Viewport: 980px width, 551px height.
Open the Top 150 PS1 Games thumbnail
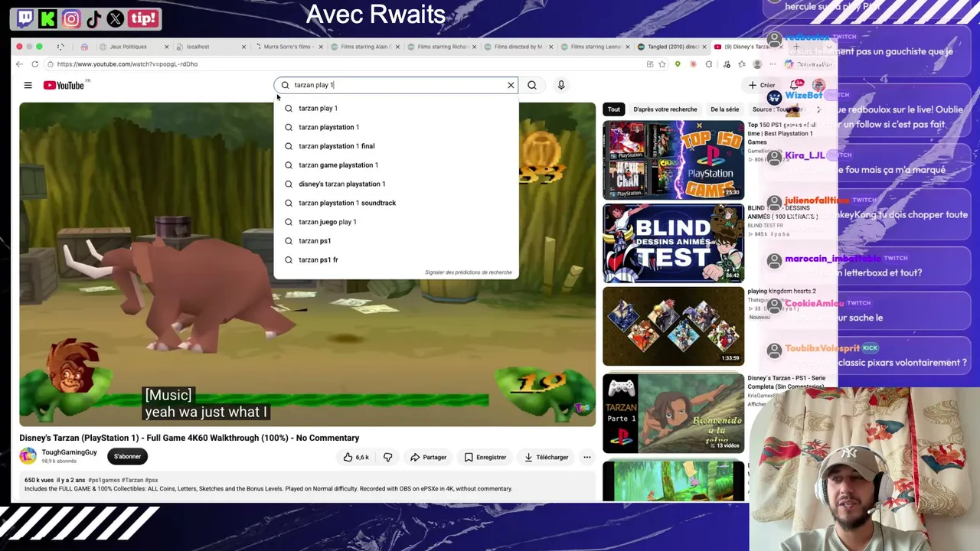[674, 160]
